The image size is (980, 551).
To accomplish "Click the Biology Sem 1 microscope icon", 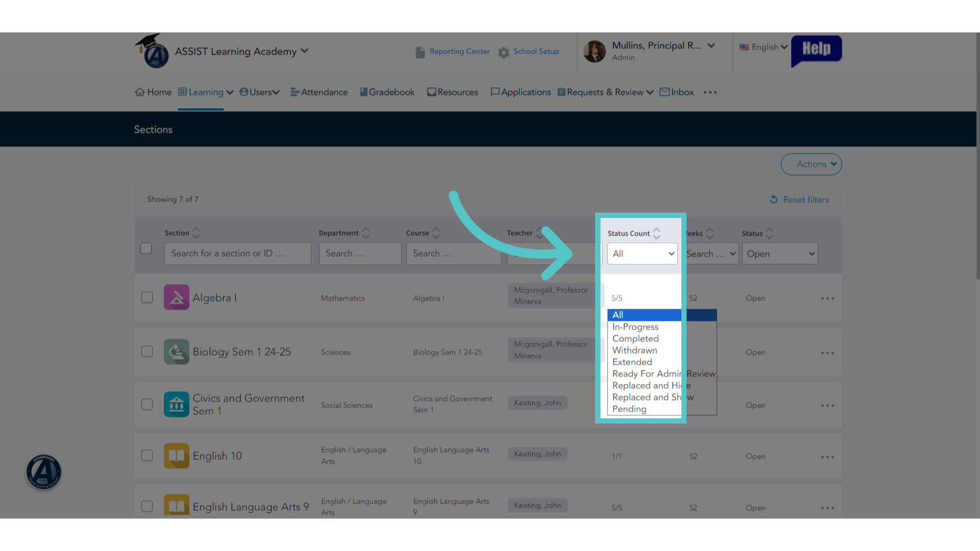I will [x=177, y=352].
